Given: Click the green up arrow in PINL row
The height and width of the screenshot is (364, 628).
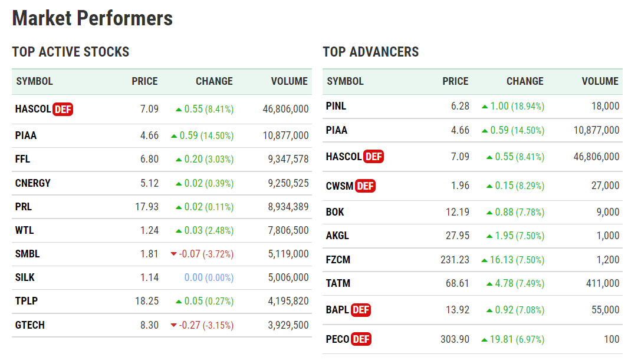Looking at the screenshot, I should [x=485, y=107].
